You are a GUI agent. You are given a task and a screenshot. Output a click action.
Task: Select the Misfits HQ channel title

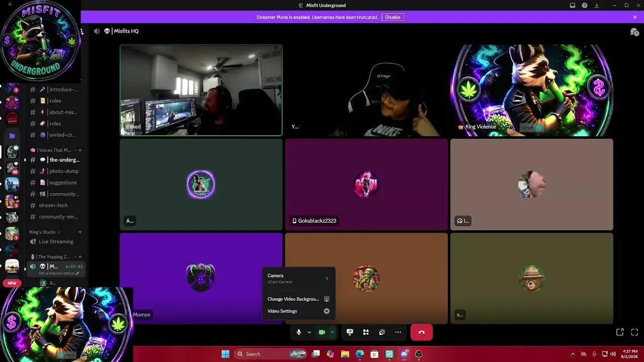click(126, 31)
